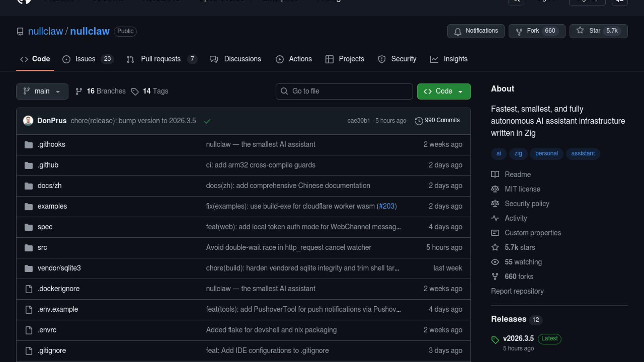Expand the green Code dropdown button
Viewport: 644px width, 362px height.
[x=443, y=91]
